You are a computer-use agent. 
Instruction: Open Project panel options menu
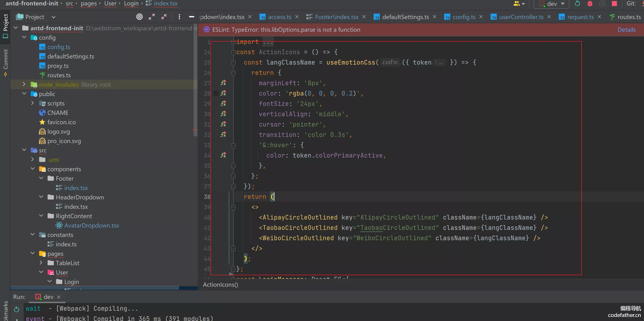[179, 17]
